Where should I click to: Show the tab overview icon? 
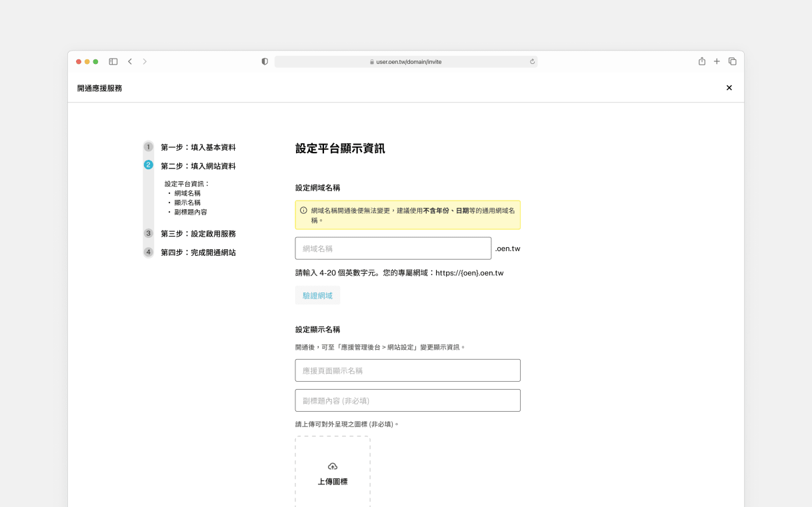(732, 61)
